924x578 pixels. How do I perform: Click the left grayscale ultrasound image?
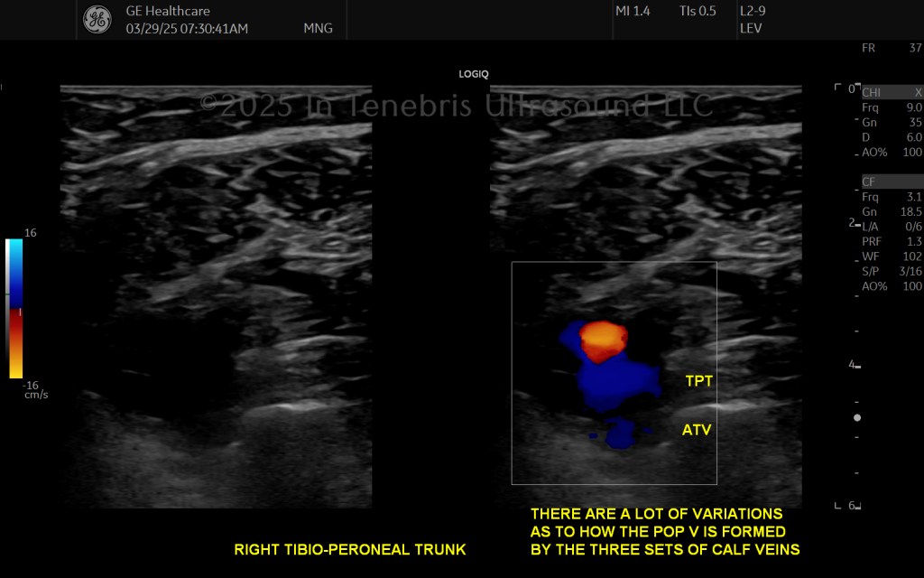pyautogui.click(x=217, y=296)
